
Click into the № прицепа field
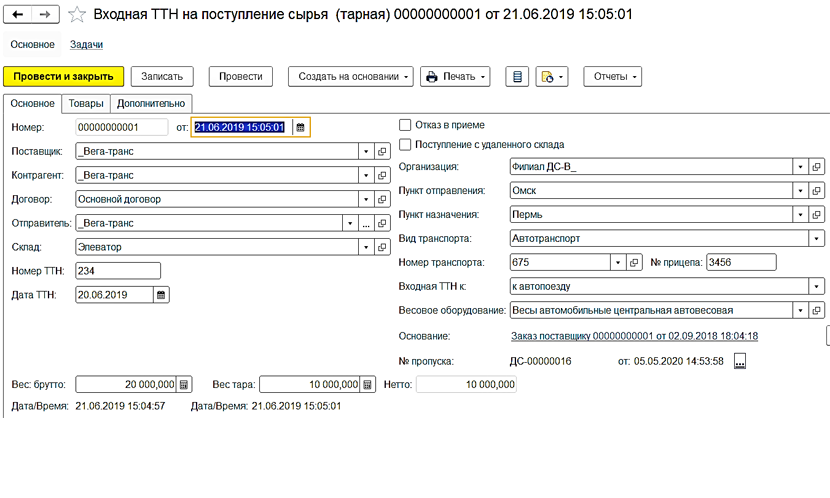741,262
